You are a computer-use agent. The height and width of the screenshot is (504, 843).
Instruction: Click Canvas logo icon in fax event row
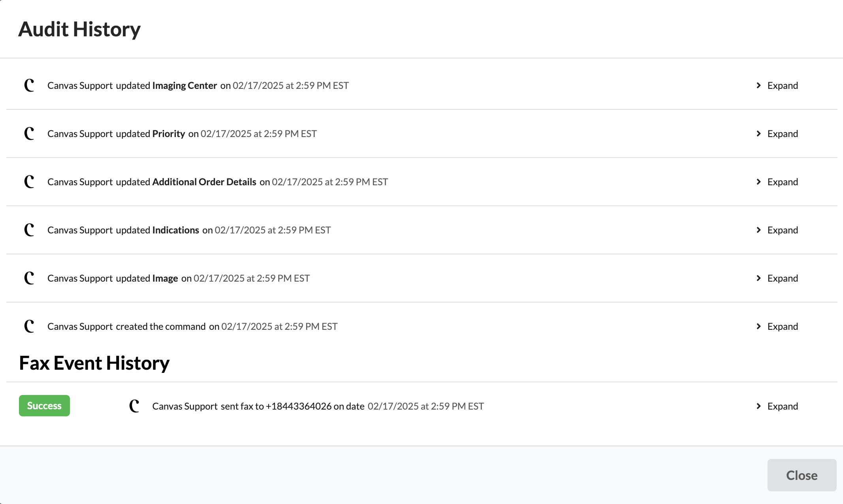coord(134,406)
